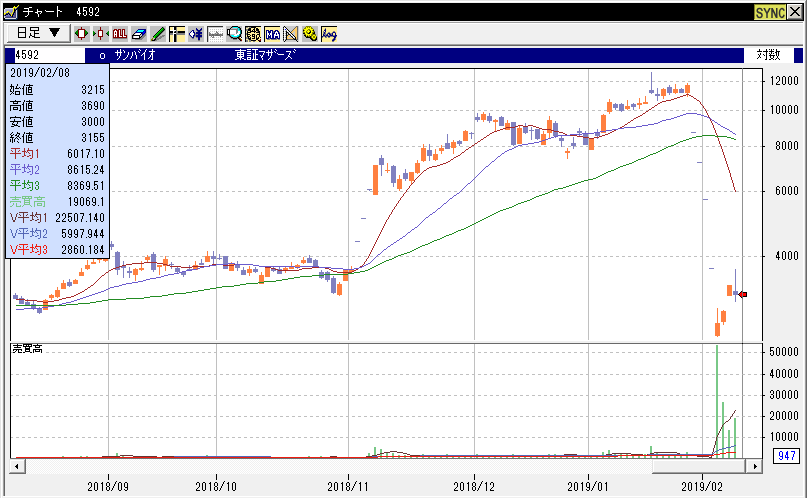Screen dimensions: 807x498
Task: Toggle the SYNC button
Action: click(770, 11)
